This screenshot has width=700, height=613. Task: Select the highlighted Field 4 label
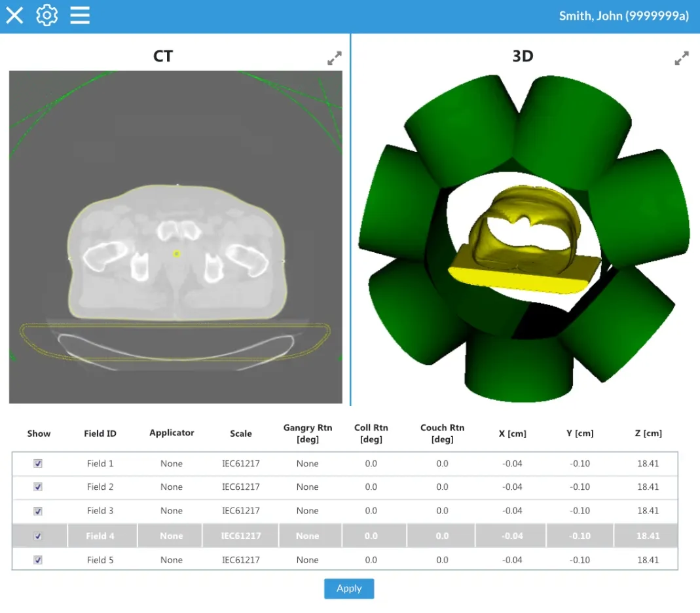pyautogui.click(x=100, y=536)
